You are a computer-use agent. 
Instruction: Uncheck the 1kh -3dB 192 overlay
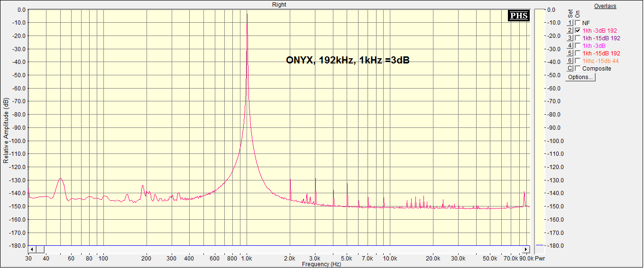coord(578,30)
